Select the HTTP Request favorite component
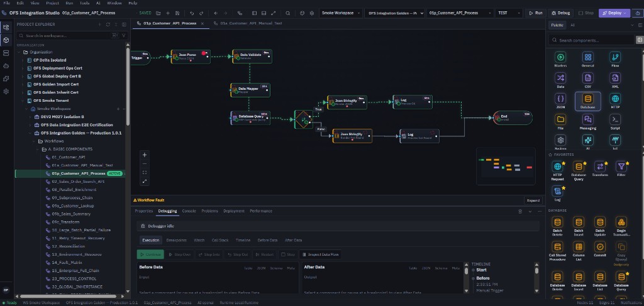Image resolution: width=644 pixels, height=306 pixels. click(x=558, y=171)
